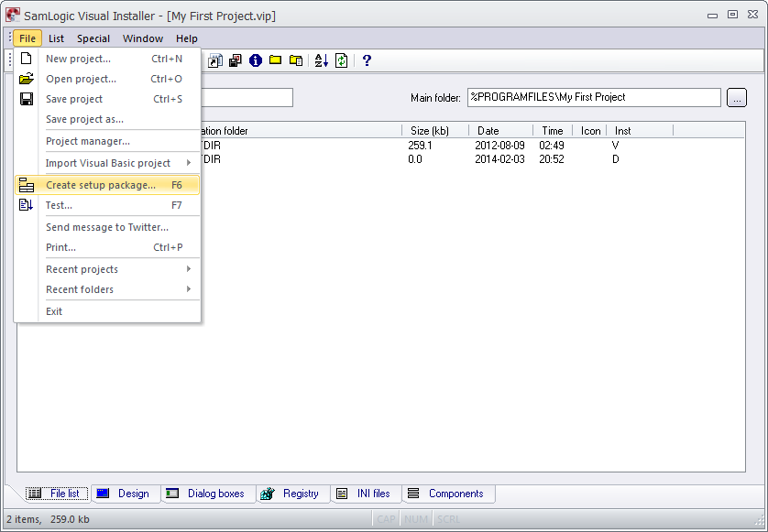Viewport: 768px width, 532px height.
Task: Click the floppy disks toolbar icon
Action: pos(236,60)
